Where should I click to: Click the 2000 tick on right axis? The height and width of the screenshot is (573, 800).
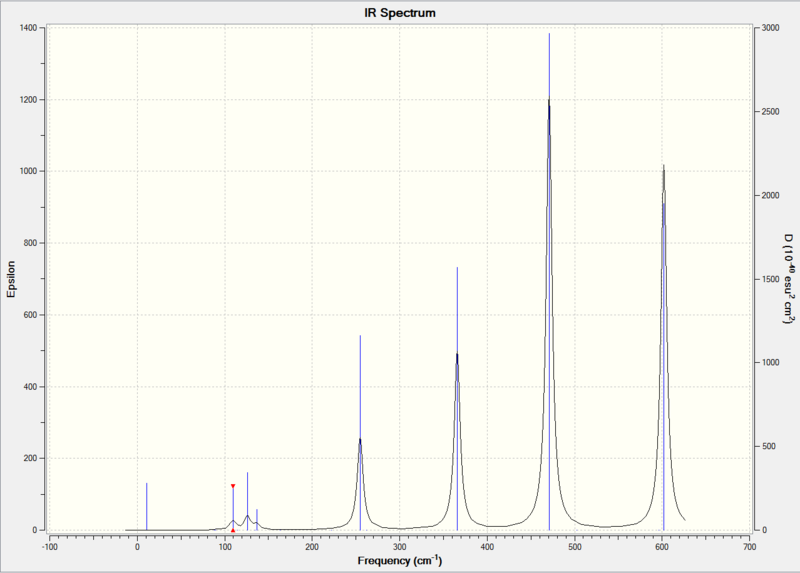click(771, 195)
